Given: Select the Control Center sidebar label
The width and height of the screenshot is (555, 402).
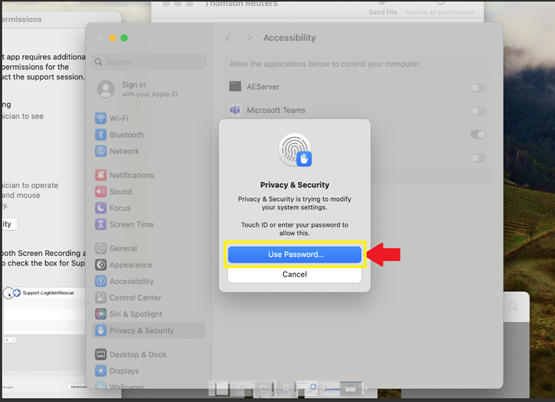Looking at the screenshot, I should click(135, 298).
